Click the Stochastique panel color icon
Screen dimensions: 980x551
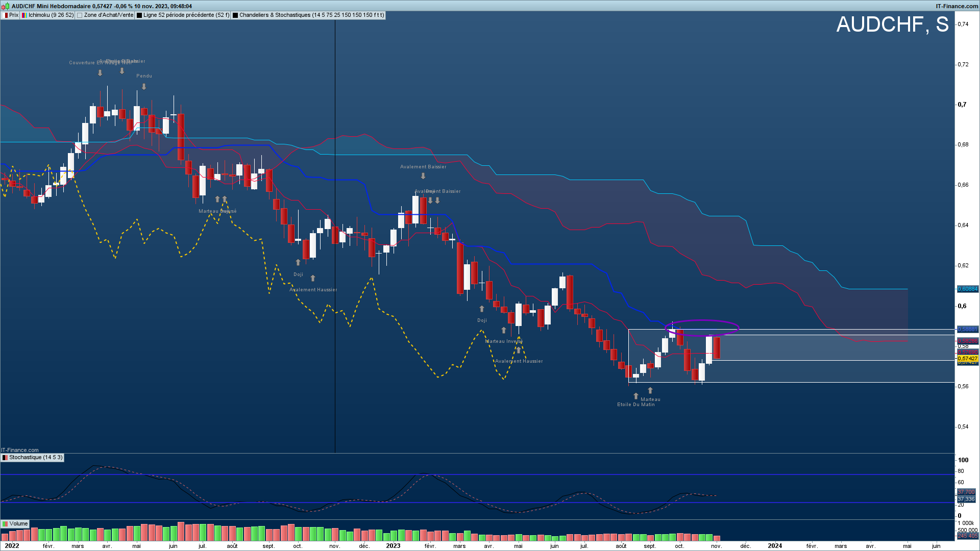[5, 458]
